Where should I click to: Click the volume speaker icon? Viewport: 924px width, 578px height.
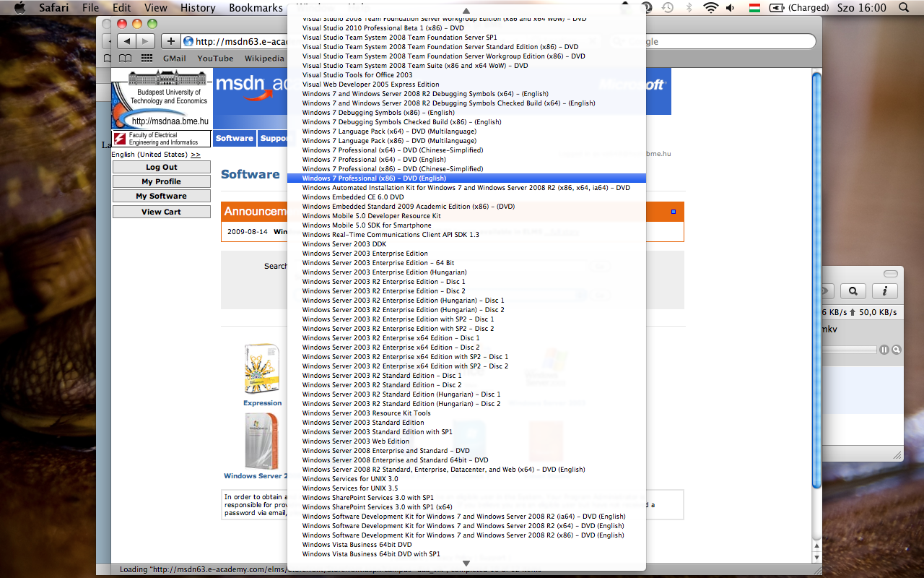tap(731, 8)
